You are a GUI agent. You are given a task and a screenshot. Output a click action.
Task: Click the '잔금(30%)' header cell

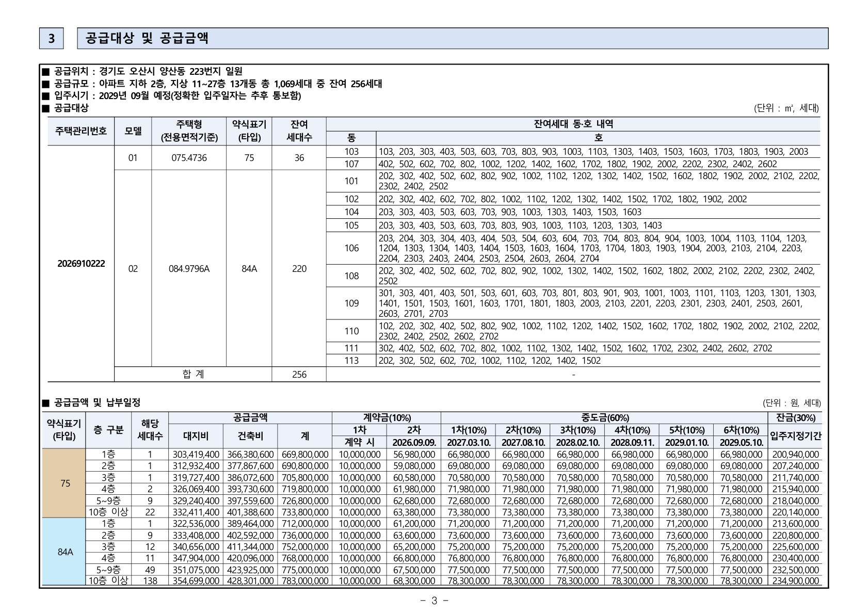795,418
